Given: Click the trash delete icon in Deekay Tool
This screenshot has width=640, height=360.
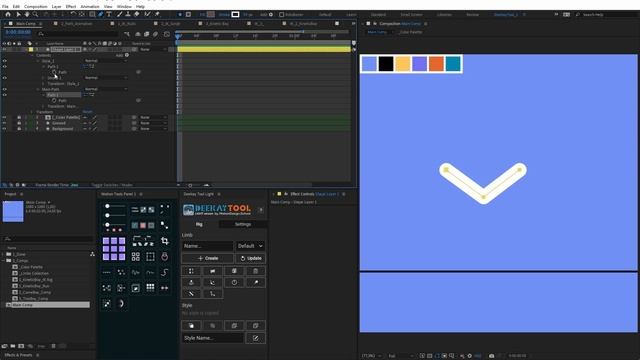Looking at the screenshot, I should coord(256,271).
